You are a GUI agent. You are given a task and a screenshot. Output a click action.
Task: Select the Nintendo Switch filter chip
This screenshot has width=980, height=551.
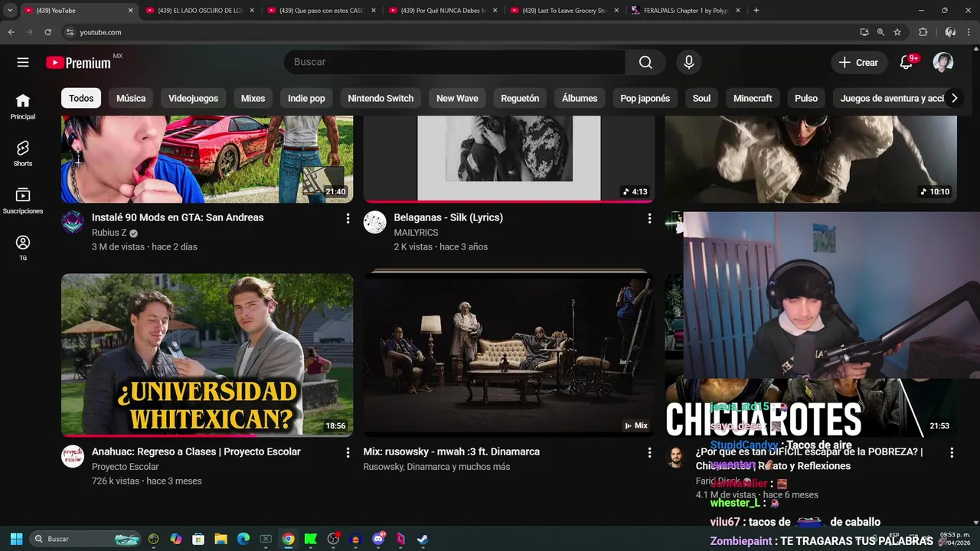click(x=381, y=98)
